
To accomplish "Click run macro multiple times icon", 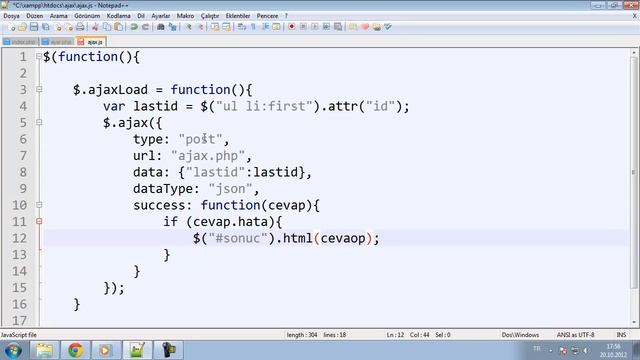I will (x=326, y=27).
